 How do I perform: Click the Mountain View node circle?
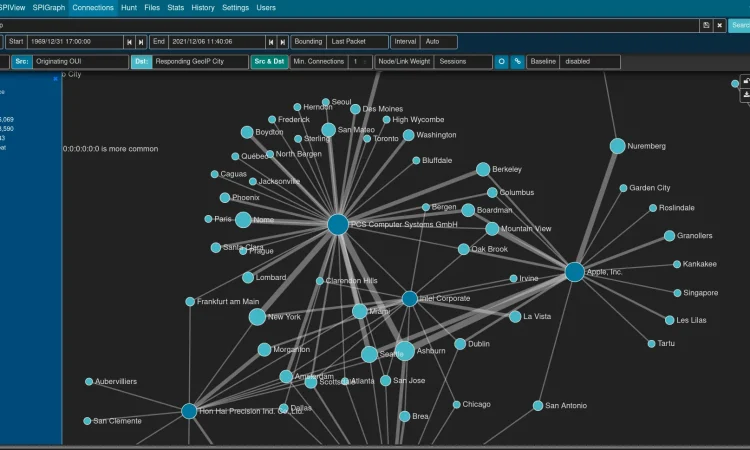(x=492, y=229)
